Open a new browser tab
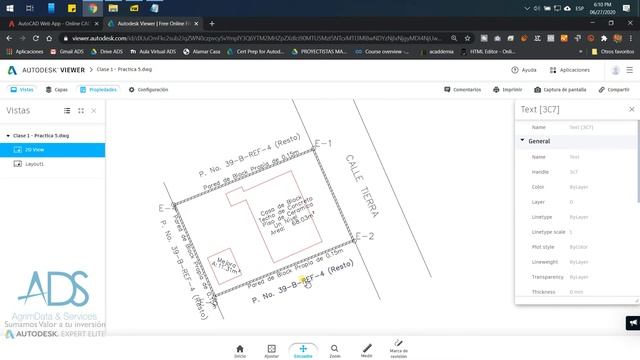This screenshot has width=640, height=360. point(212,24)
